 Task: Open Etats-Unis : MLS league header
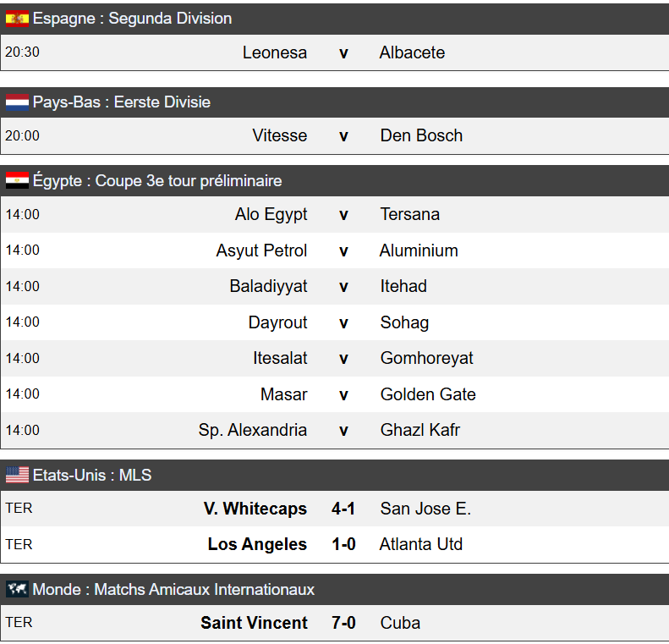(x=92, y=476)
